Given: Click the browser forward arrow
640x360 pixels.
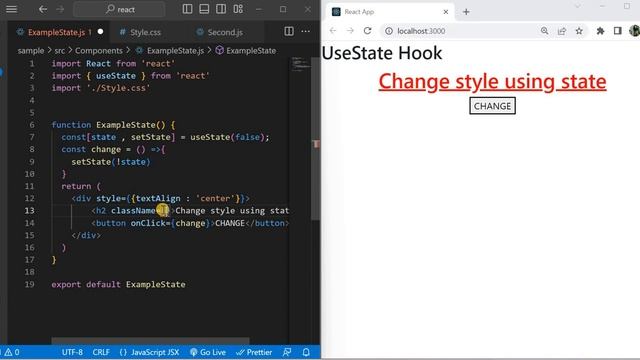Looking at the screenshot, I should (350, 31).
